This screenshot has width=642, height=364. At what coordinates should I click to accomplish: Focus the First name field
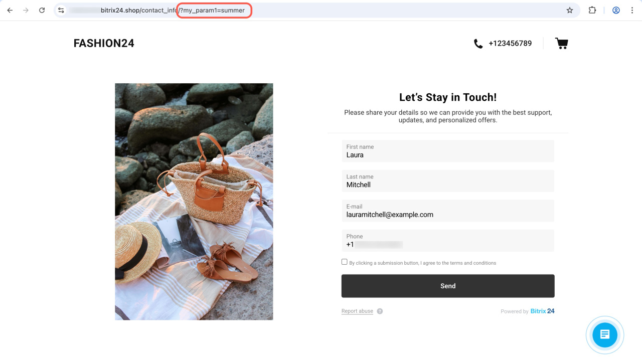[448, 151]
